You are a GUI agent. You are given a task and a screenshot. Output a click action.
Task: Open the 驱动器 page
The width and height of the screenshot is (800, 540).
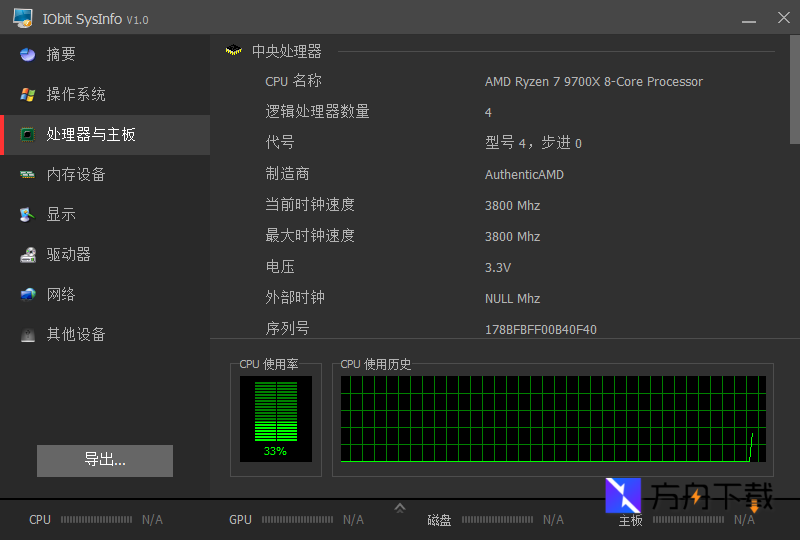point(105,255)
